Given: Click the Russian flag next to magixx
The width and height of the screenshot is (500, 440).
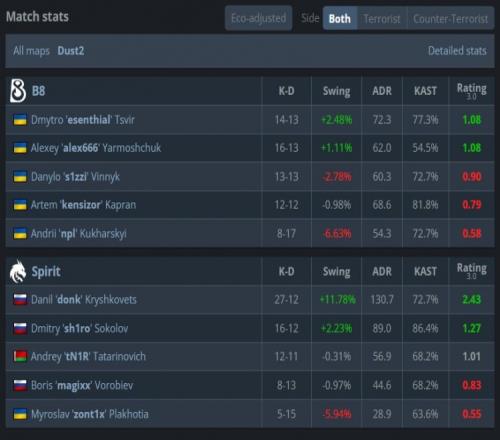Looking at the screenshot, I should (x=20, y=385).
